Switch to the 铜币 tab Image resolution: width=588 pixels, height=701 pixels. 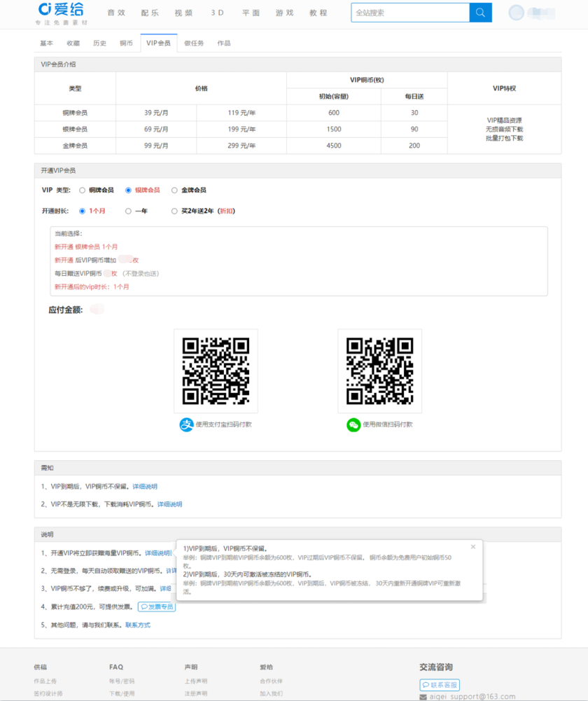(x=127, y=43)
